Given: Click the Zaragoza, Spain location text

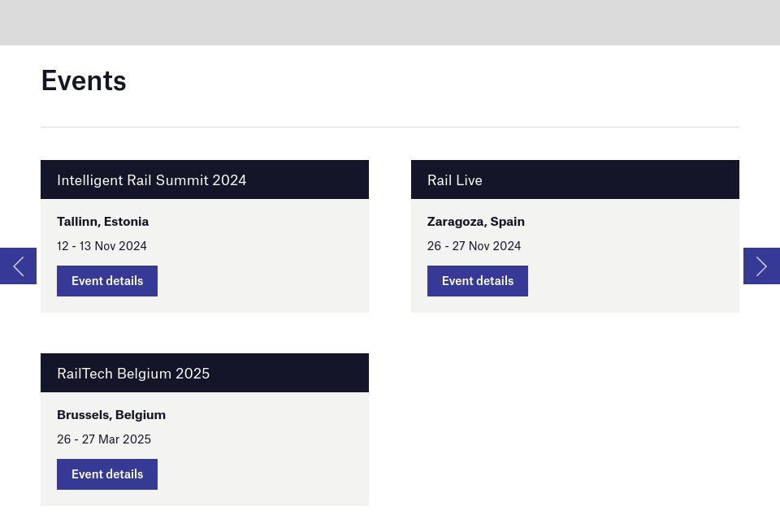Looking at the screenshot, I should click(476, 221).
